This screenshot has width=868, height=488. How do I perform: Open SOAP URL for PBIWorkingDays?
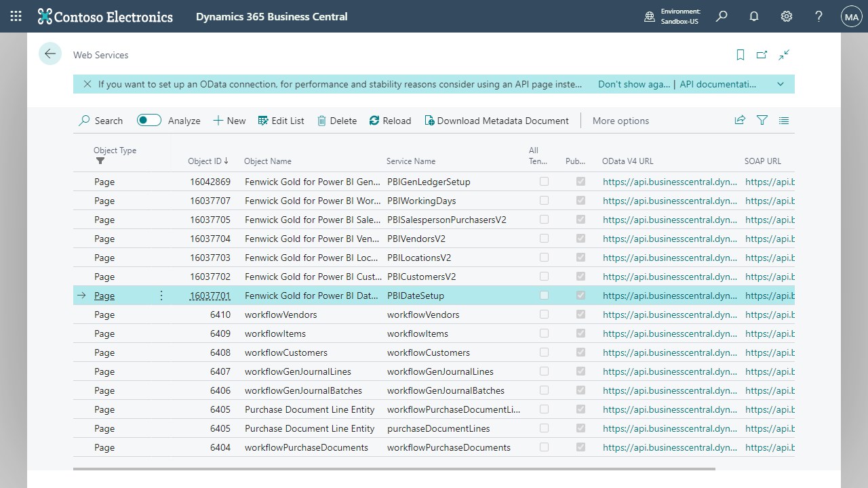pyautogui.click(x=770, y=201)
